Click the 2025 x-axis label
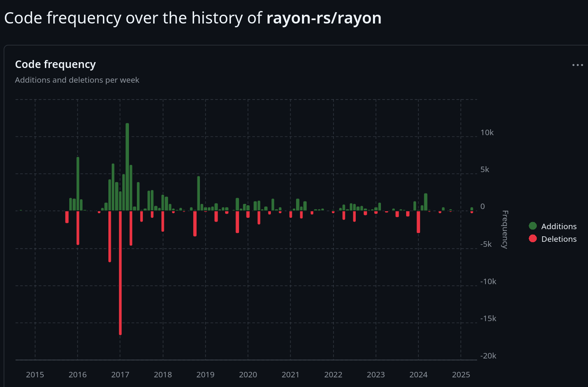Screen dimensions: 588x387 (461, 374)
